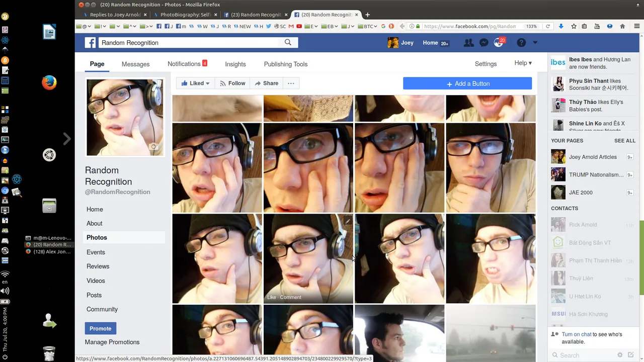The image size is (644, 362).
Task: Open the chat settings gear icon
Action: [x=620, y=355]
